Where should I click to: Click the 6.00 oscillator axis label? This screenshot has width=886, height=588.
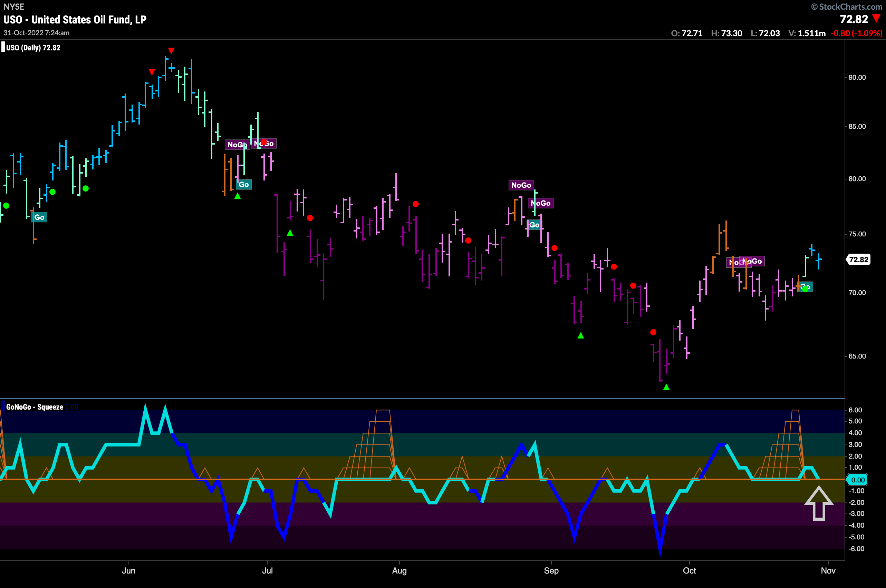(x=855, y=410)
